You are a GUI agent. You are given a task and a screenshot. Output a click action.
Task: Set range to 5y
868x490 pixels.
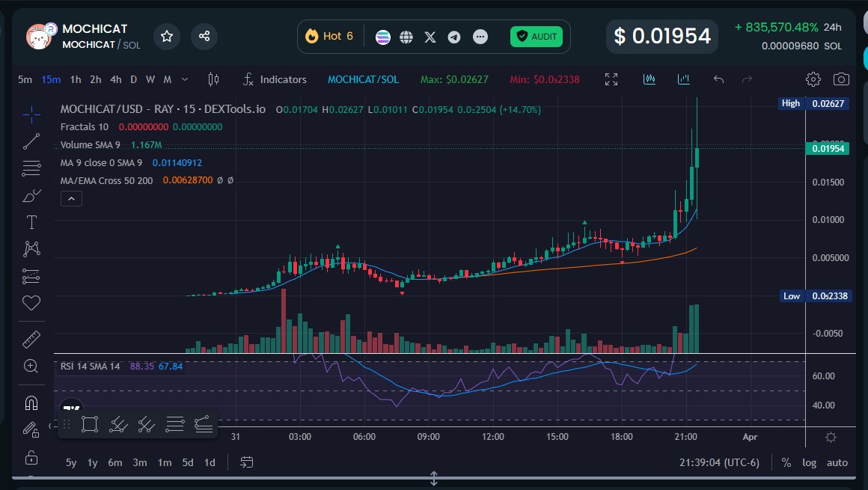pos(71,462)
